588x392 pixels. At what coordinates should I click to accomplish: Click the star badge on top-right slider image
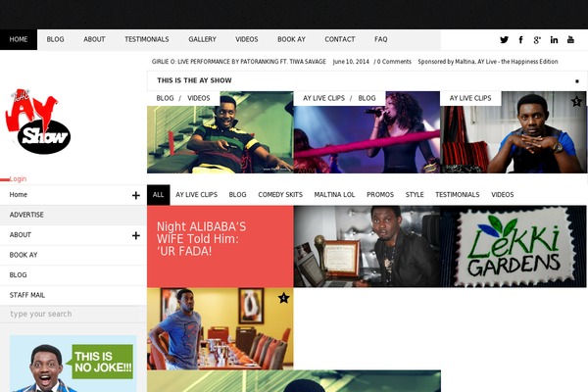[576, 101]
